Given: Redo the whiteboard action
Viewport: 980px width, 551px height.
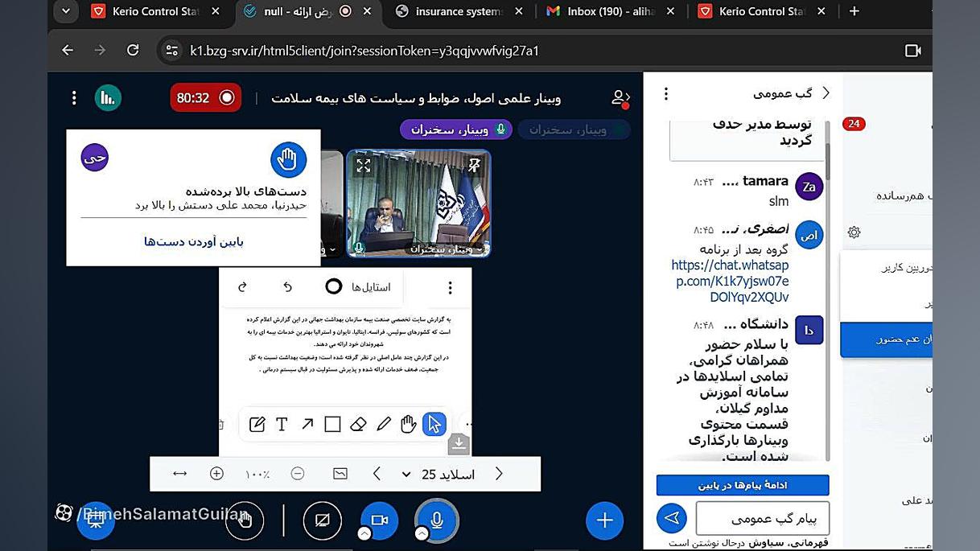Looking at the screenshot, I should point(242,287).
